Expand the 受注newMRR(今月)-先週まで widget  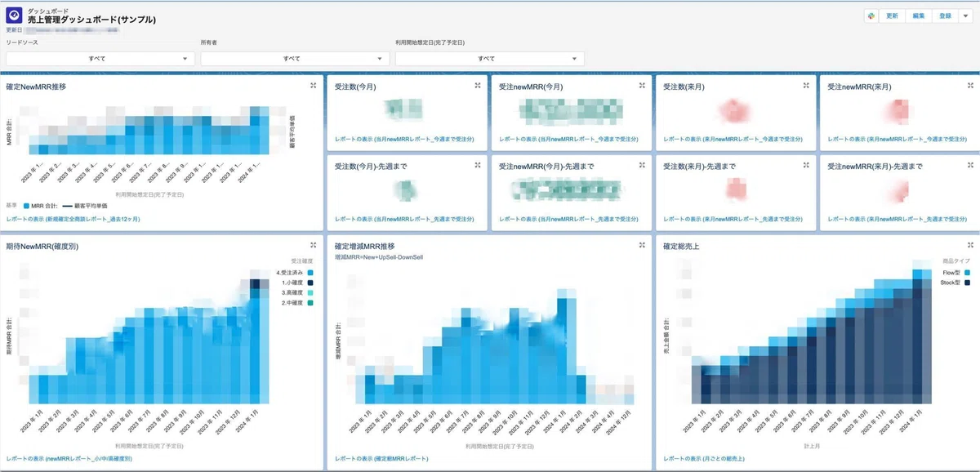click(x=642, y=166)
